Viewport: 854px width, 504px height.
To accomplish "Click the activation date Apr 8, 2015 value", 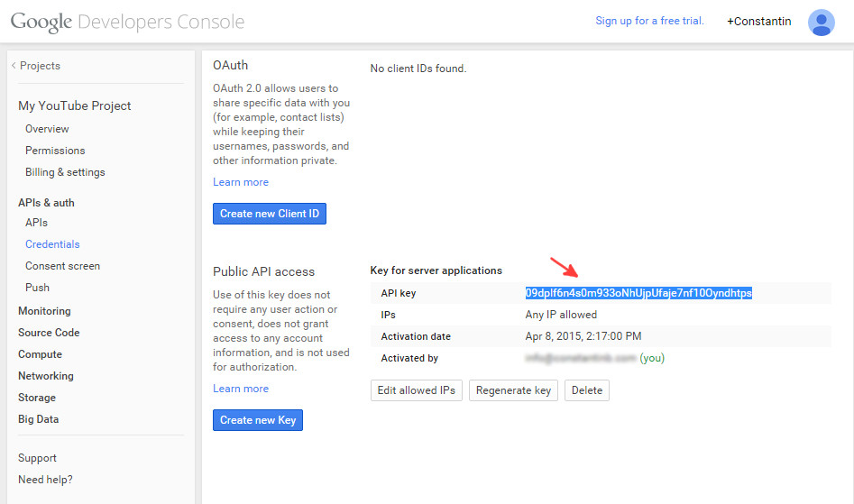I will pyautogui.click(x=583, y=336).
